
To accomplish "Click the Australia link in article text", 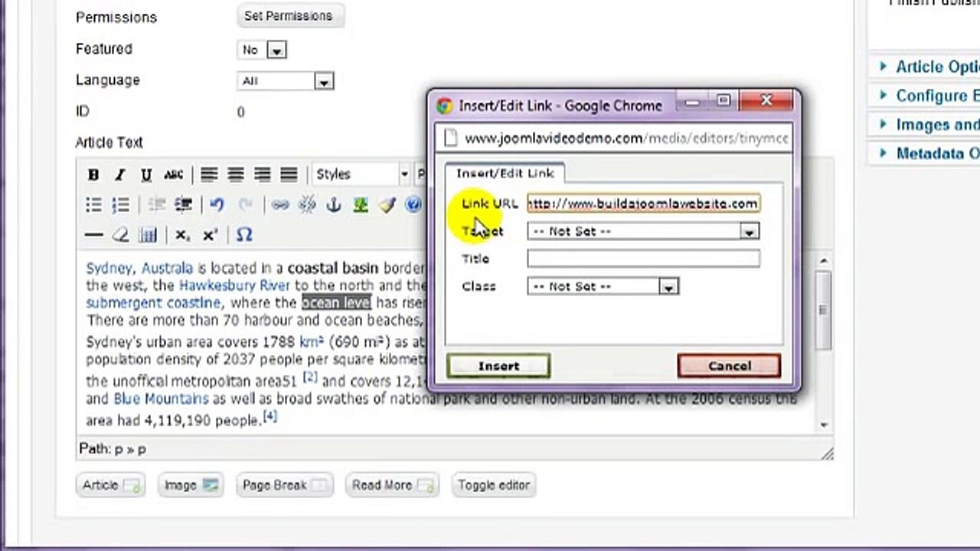I will coord(167,269).
